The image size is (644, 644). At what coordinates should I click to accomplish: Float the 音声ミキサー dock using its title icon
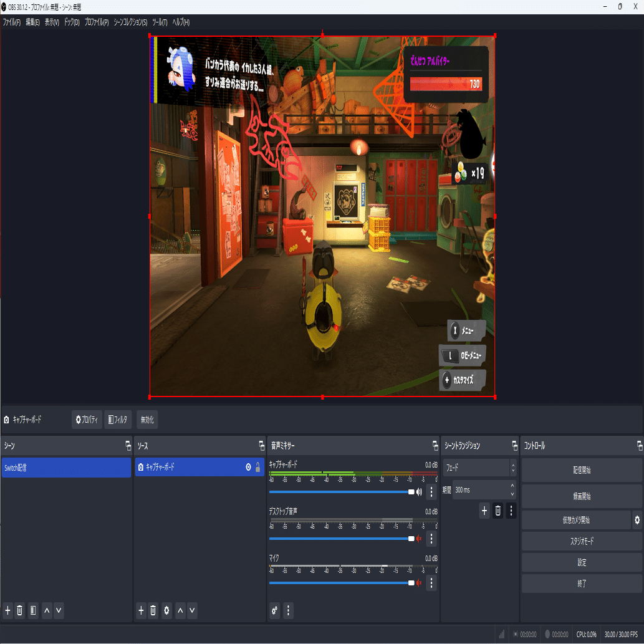435,446
